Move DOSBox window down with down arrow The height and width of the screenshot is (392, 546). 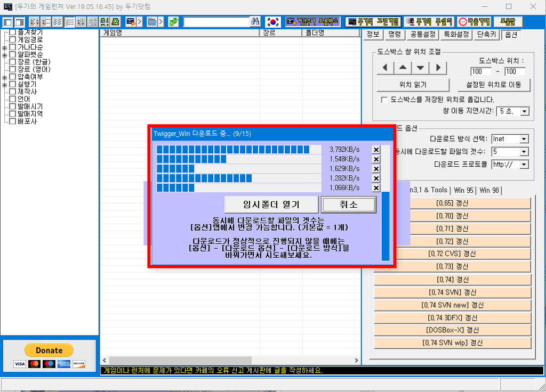420,68
